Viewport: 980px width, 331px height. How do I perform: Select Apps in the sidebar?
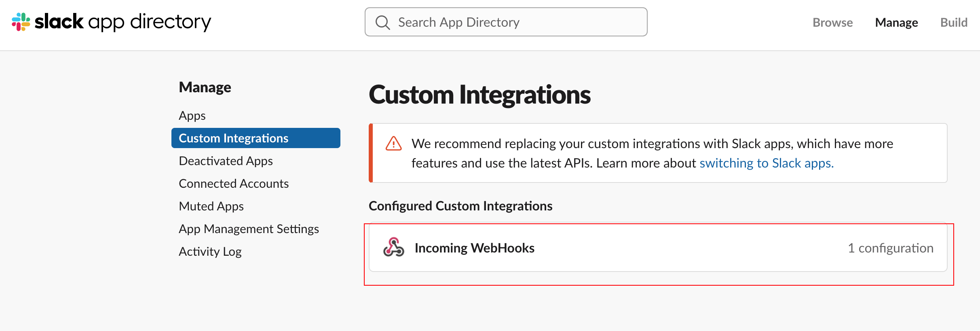coord(192,115)
